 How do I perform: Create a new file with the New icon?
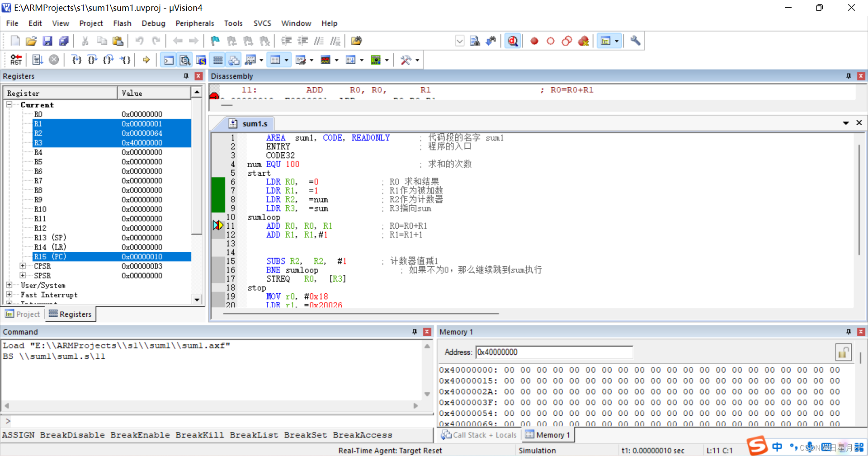click(15, 41)
